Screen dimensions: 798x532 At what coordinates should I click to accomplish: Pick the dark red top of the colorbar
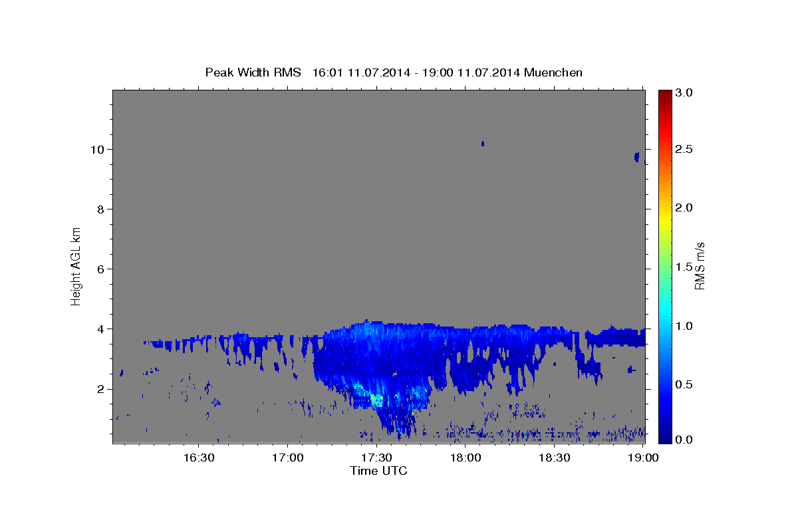(665, 95)
